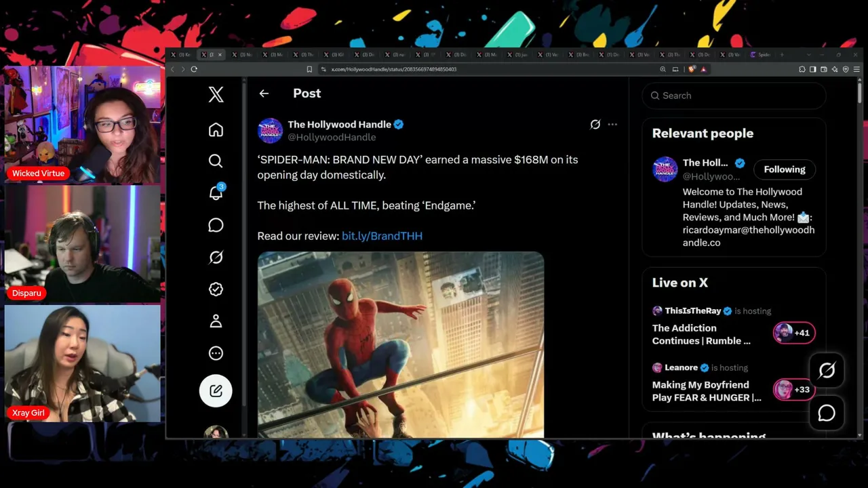Open the Explore search icon in sidebar
This screenshot has width=868, height=488.
tap(216, 161)
